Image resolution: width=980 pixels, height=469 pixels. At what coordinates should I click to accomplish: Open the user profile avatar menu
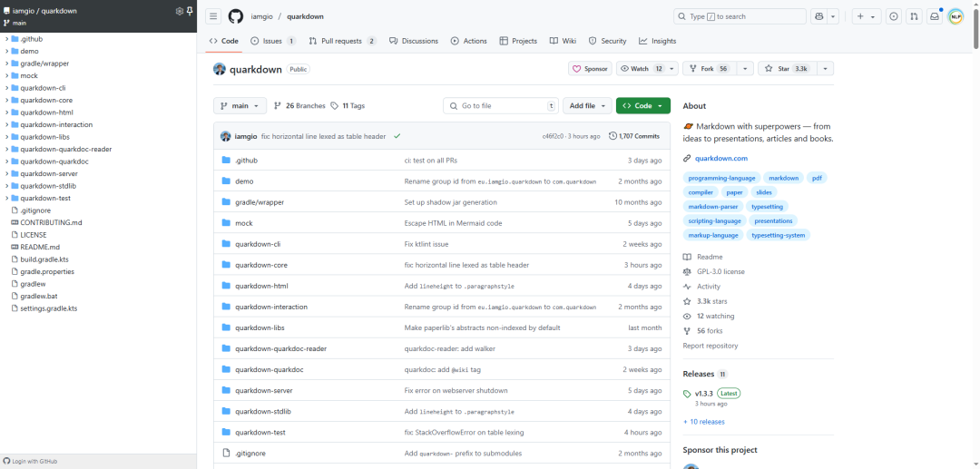coord(955,17)
